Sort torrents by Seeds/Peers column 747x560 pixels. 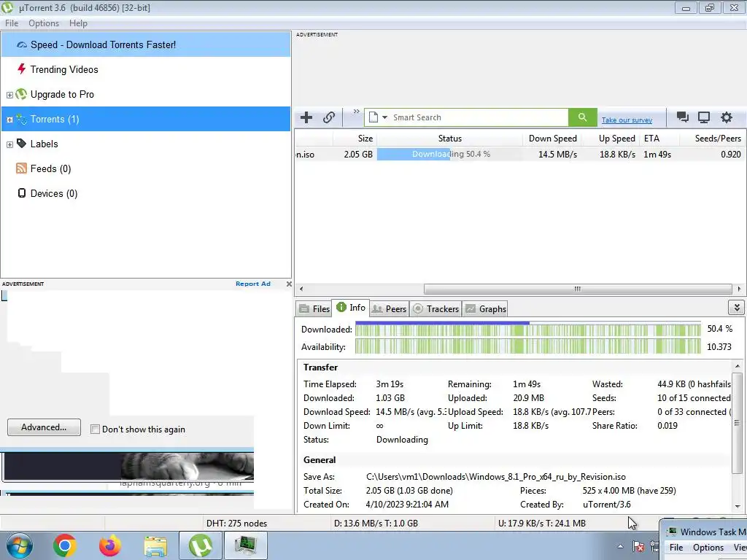coord(713,139)
